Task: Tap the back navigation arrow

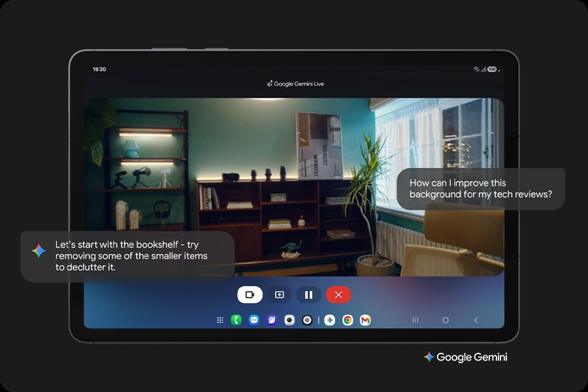Action: coord(476,320)
